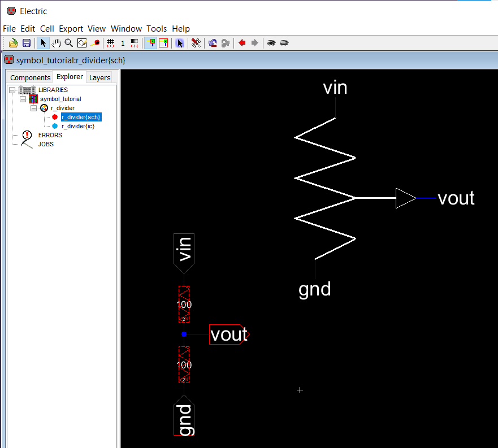Toggle select objects mode icon
This screenshot has height=448, width=498.
coord(151,43)
